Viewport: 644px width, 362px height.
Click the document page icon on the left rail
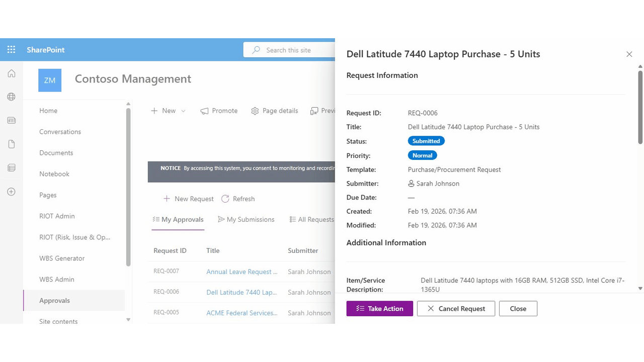click(x=11, y=144)
